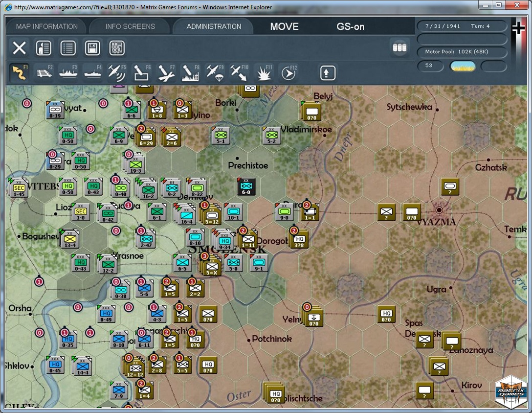Open the save game floppy icon

point(92,48)
